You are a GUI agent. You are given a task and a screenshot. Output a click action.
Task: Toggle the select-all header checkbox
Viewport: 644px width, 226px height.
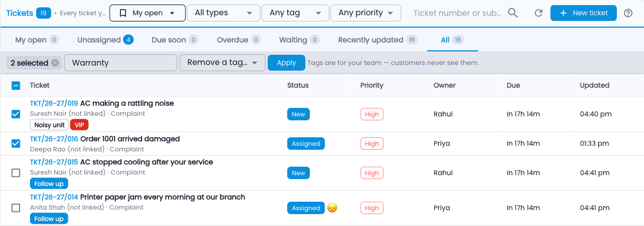[x=16, y=85]
